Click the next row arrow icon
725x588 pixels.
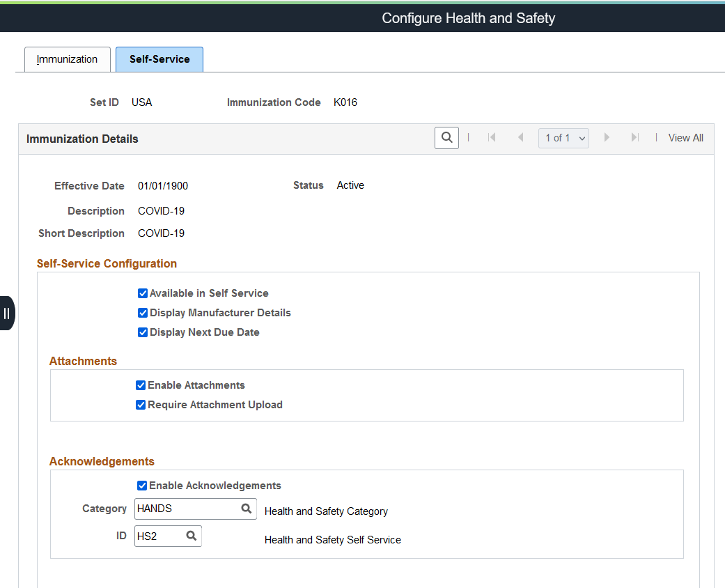coord(607,138)
